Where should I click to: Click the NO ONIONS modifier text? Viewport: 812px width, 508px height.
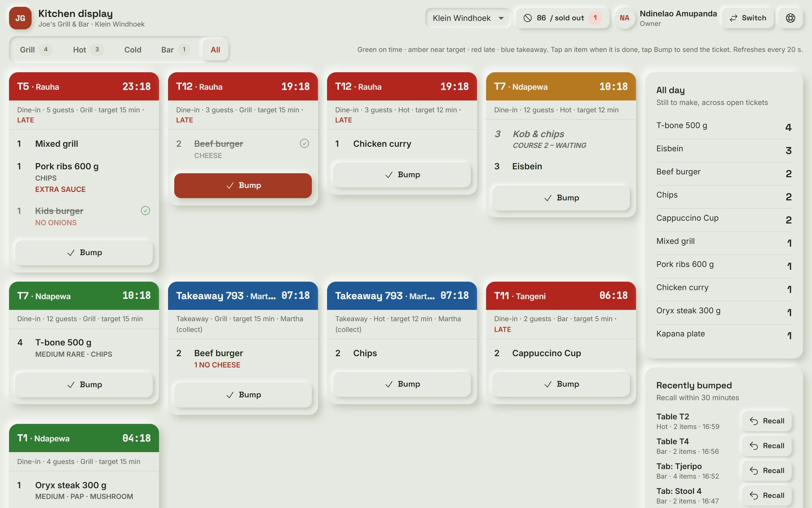pyautogui.click(x=56, y=223)
